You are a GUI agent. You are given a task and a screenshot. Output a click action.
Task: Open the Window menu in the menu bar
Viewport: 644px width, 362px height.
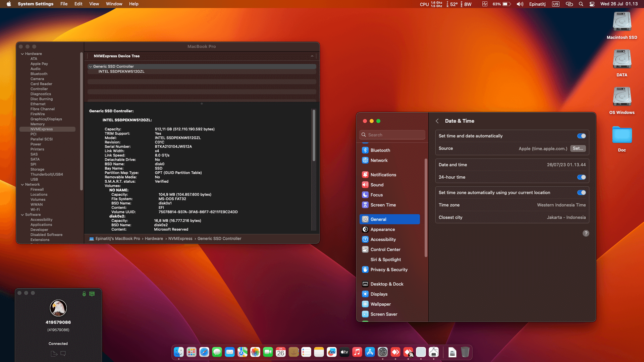(114, 4)
